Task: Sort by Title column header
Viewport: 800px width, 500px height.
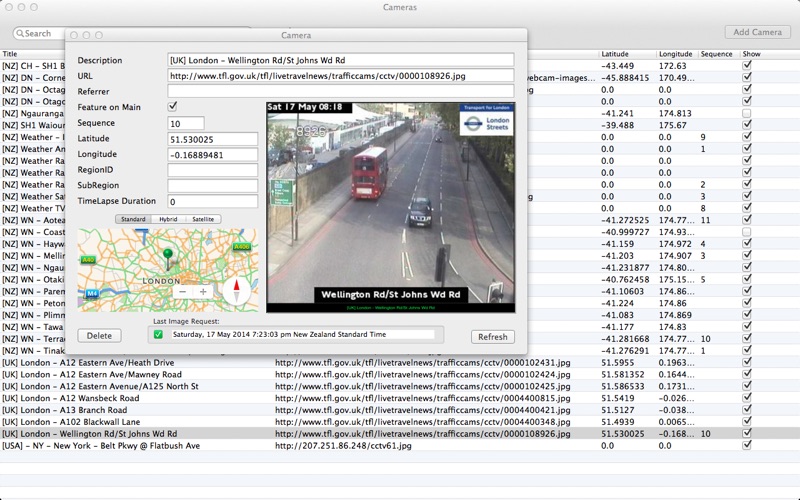Action: pyautogui.click(x=10, y=54)
